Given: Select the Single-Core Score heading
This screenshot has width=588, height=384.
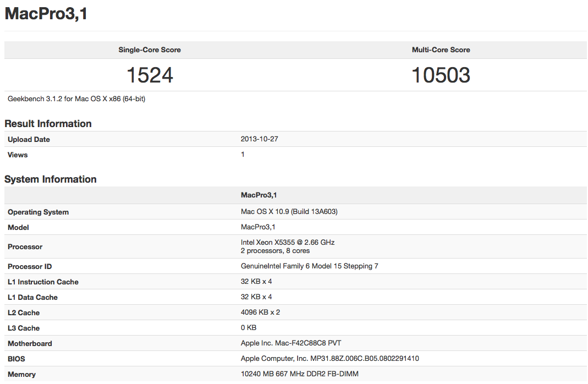Looking at the screenshot, I should [150, 50].
